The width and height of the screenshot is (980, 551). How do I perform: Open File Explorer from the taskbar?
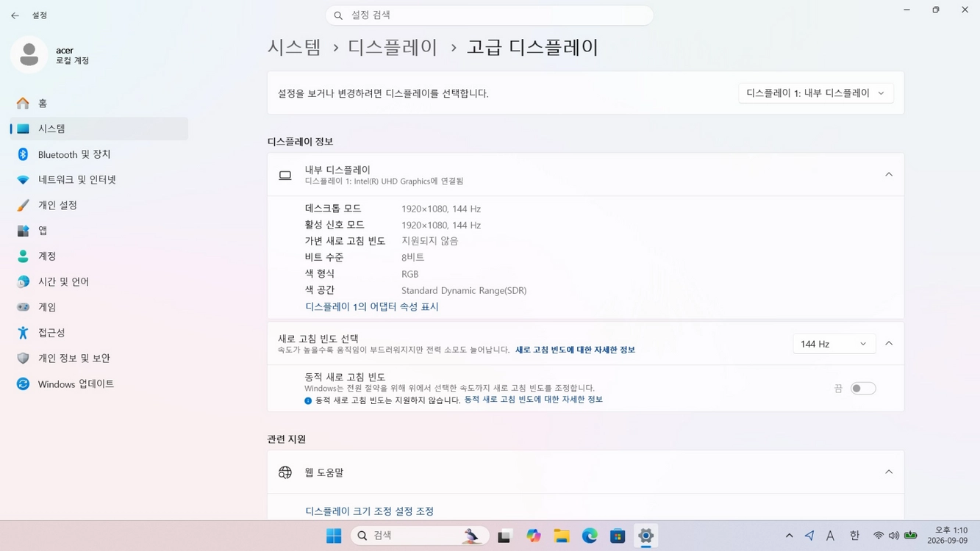click(x=562, y=536)
